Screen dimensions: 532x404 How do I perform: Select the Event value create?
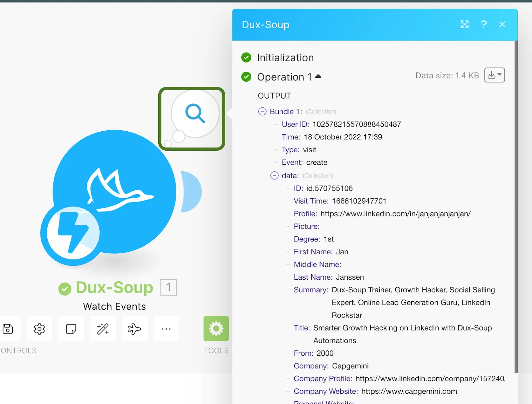click(317, 162)
